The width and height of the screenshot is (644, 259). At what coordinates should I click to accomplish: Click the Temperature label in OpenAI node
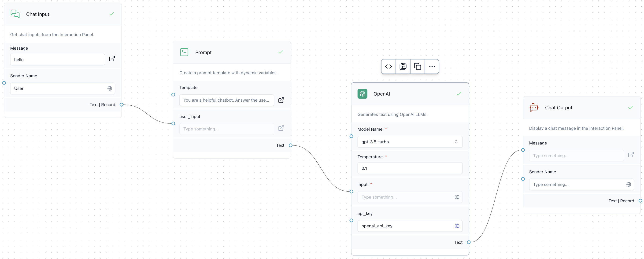(370, 157)
